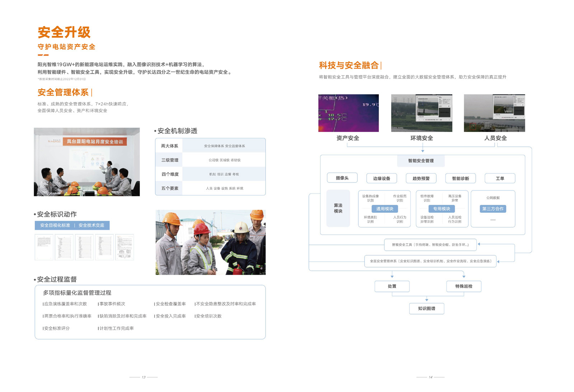This screenshot has width=574, height=392.
Task: Click the 安全标准评分 indicator
Action: point(57,328)
